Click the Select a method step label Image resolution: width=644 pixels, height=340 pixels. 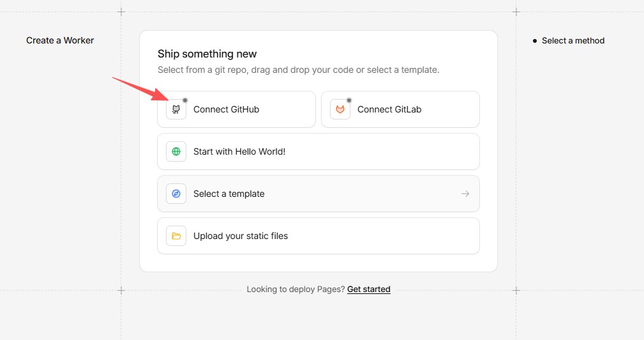coord(573,41)
